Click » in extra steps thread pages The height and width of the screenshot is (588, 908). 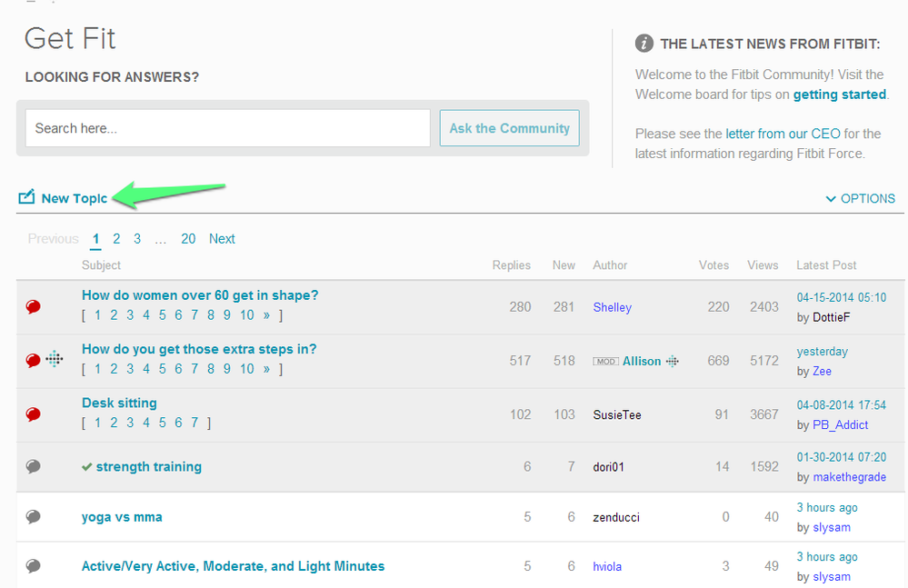click(x=266, y=369)
